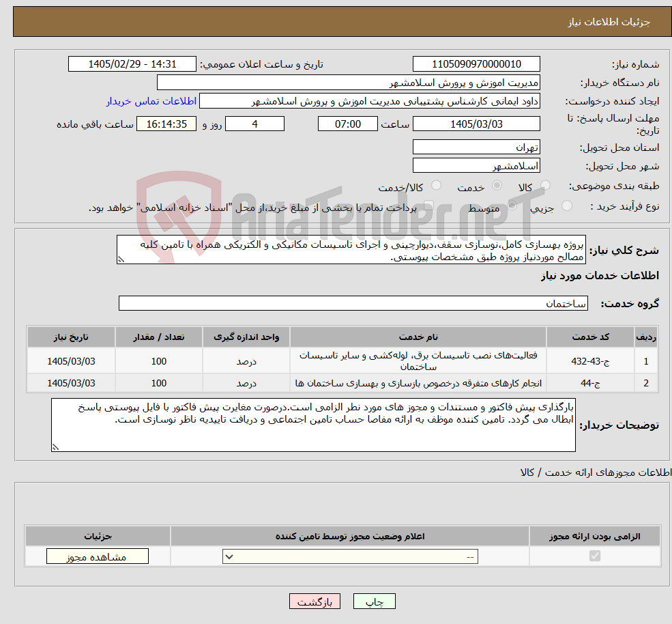The height and width of the screenshot is (624, 672).
Task: Click the مشاهده مجوز button
Action: (98, 556)
